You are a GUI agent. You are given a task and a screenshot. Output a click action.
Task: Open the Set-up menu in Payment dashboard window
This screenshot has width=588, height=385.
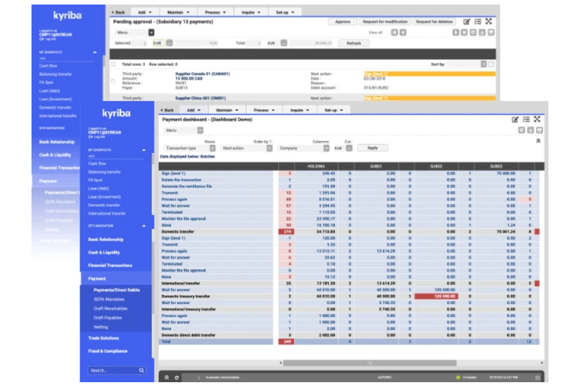coord(334,110)
